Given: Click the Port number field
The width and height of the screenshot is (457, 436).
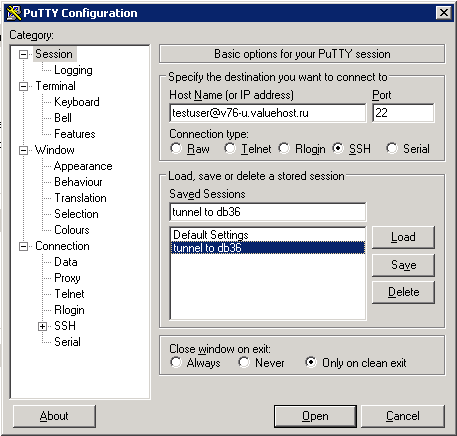Looking at the screenshot, I should [x=403, y=113].
